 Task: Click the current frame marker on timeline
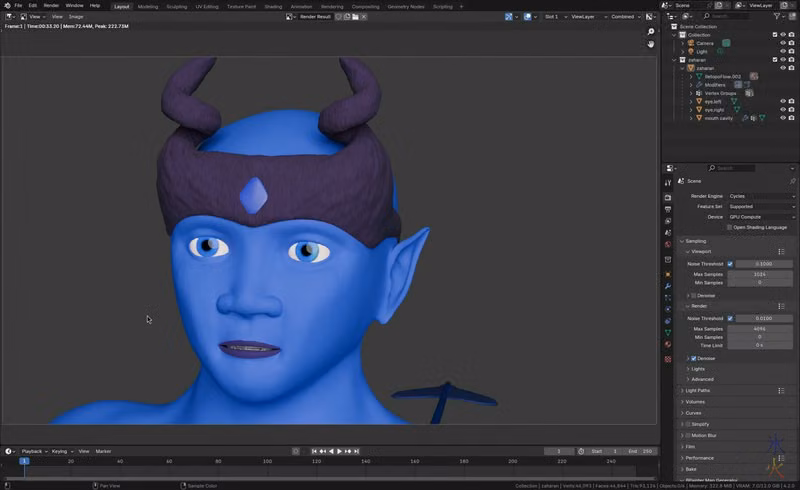(24, 461)
